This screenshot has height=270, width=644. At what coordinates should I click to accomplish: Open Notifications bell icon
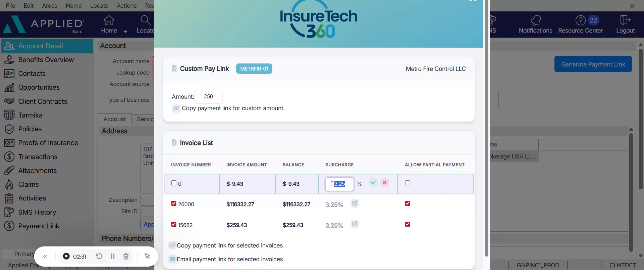pos(535,21)
